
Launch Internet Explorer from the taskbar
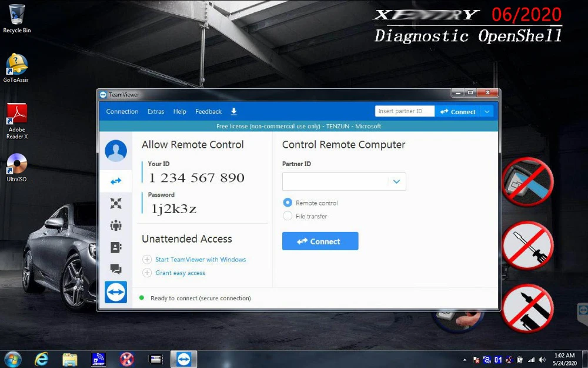[x=41, y=359]
